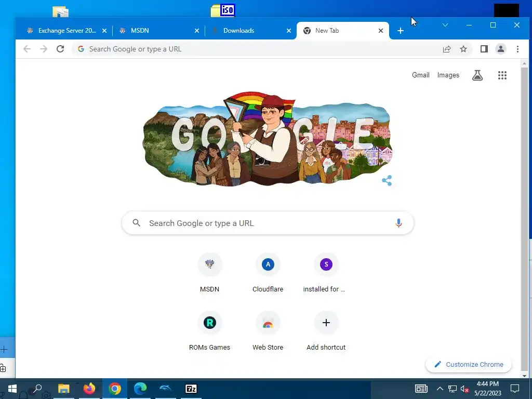Open Cloudflare shortcut tile
This screenshot has width=532, height=399.
point(268,273)
